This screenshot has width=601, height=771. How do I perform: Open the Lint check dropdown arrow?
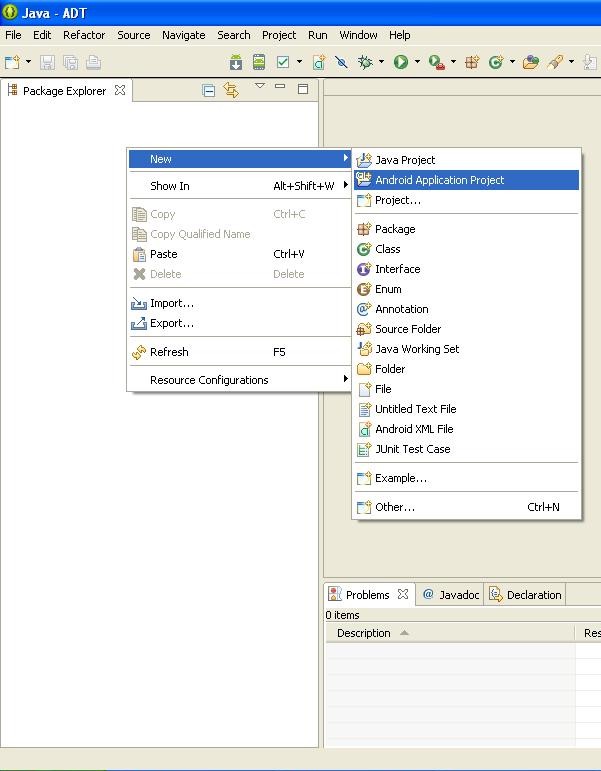click(x=299, y=62)
